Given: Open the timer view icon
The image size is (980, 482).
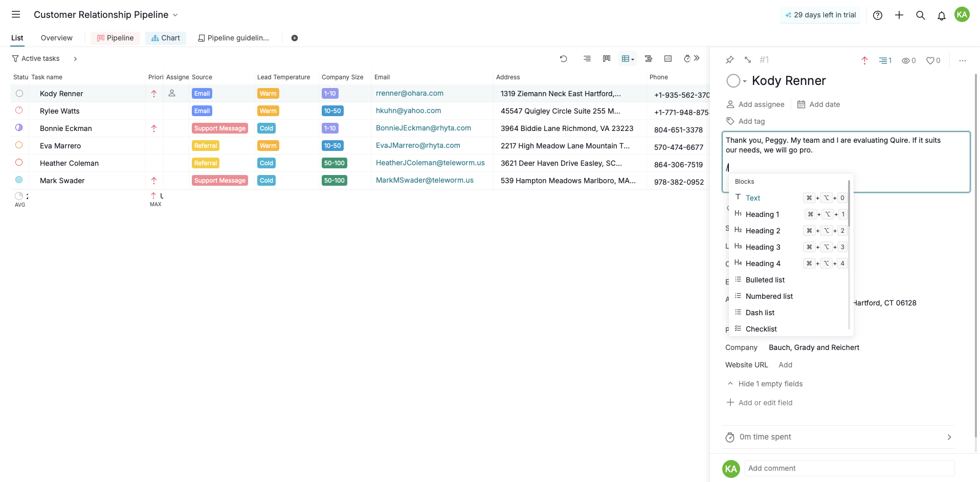Looking at the screenshot, I should click(x=687, y=59).
